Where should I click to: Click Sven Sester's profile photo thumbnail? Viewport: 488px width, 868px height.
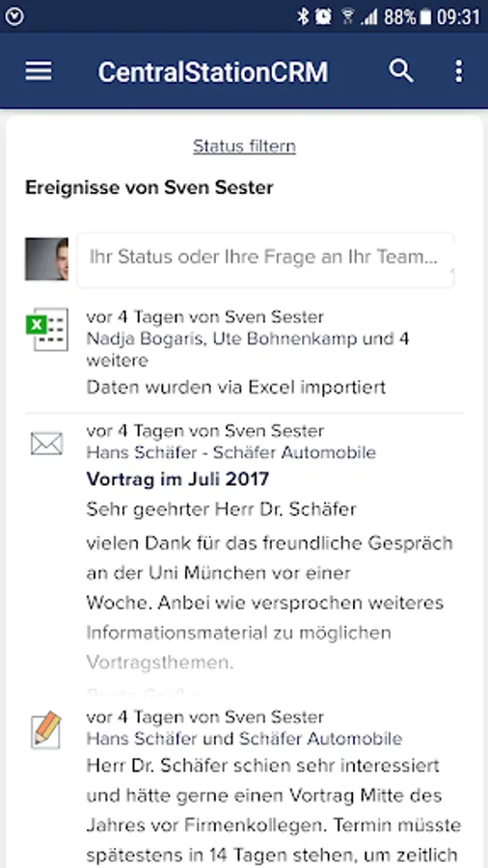click(x=46, y=259)
